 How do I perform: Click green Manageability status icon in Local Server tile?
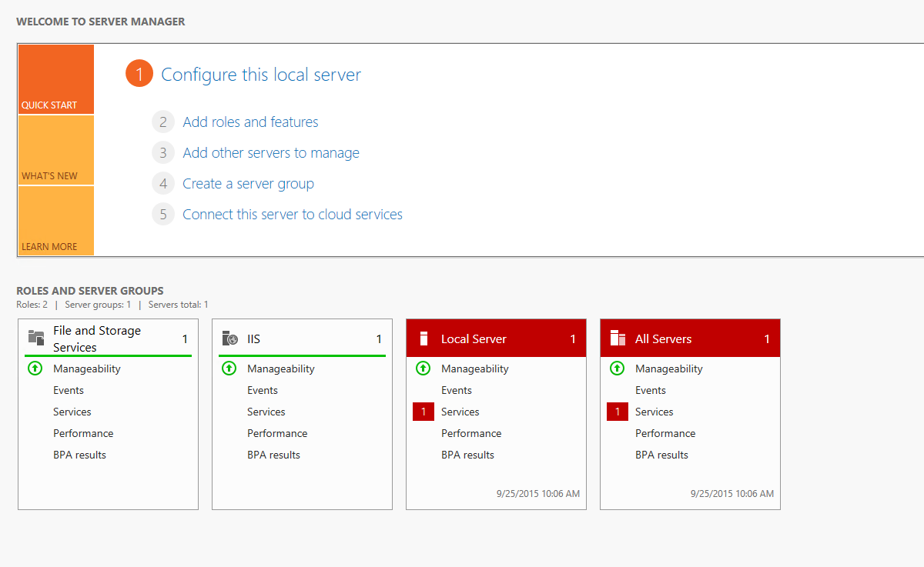click(x=423, y=369)
